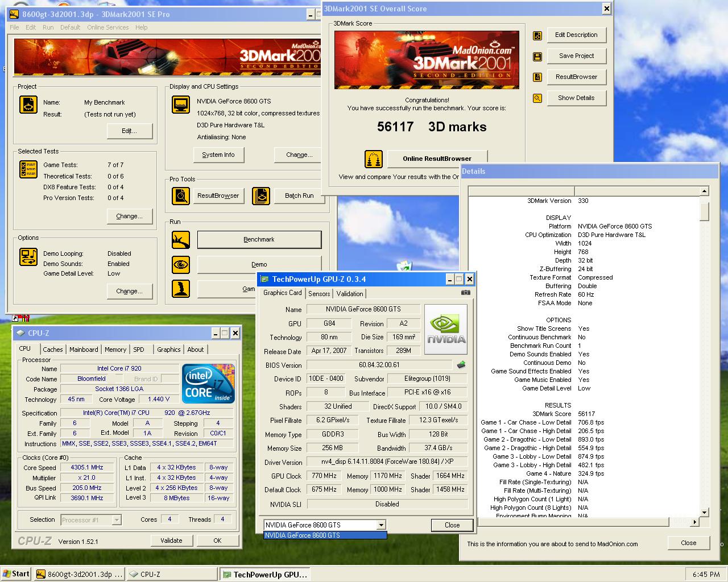Click the Details list vertical scrollbar up arrow
728x582 pixels.
[x=704, y=192]
